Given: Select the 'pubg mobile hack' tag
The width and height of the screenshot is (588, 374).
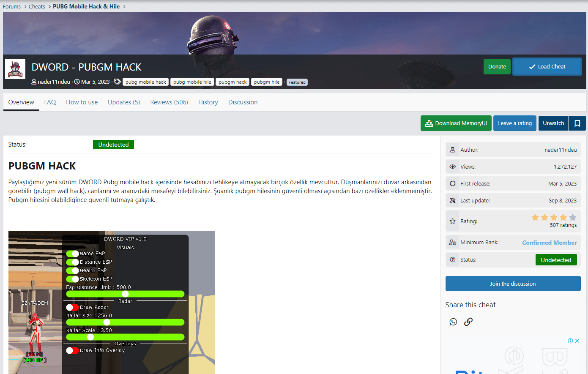Looking at the screenshot, I should point(146,82).
